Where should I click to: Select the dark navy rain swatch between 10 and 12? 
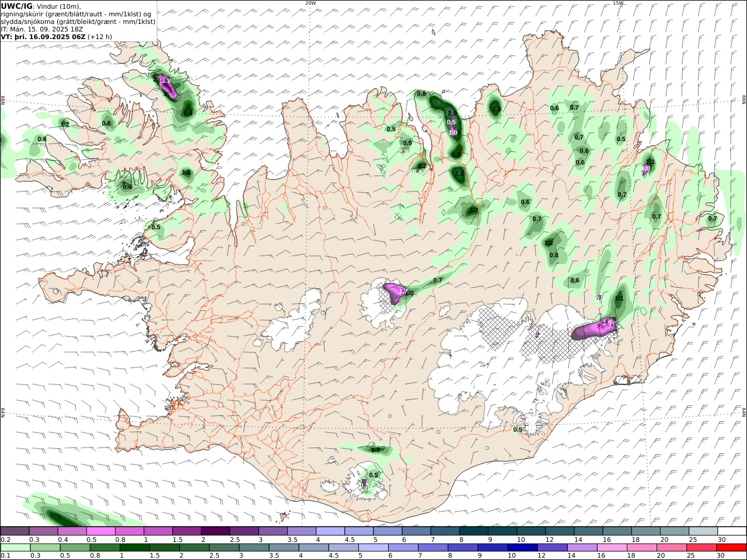[522, 548]
